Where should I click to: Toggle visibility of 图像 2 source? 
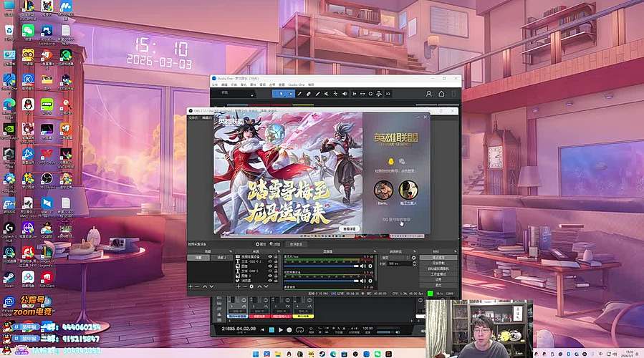click(270, 276)
